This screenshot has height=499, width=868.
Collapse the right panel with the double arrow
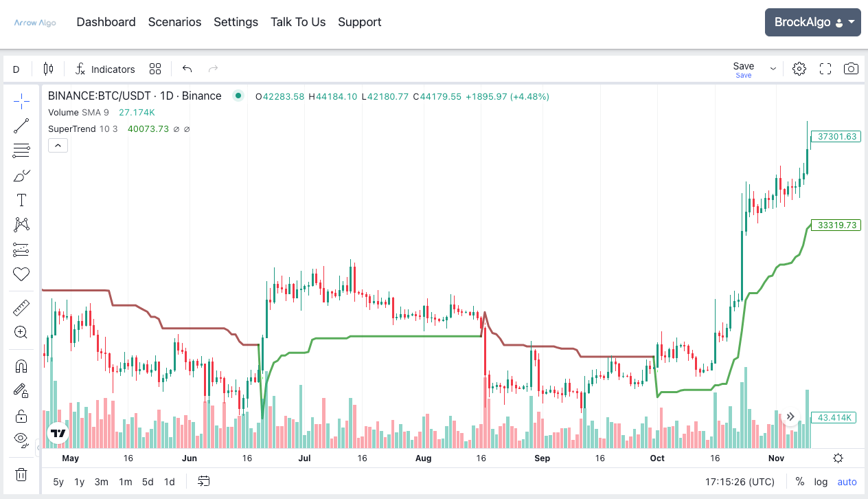790,417
